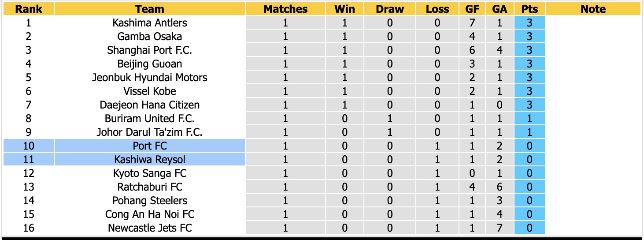Click the Kashima Antlers team name
The width and height of the screenshot is (644, 240).
(150, 23)
